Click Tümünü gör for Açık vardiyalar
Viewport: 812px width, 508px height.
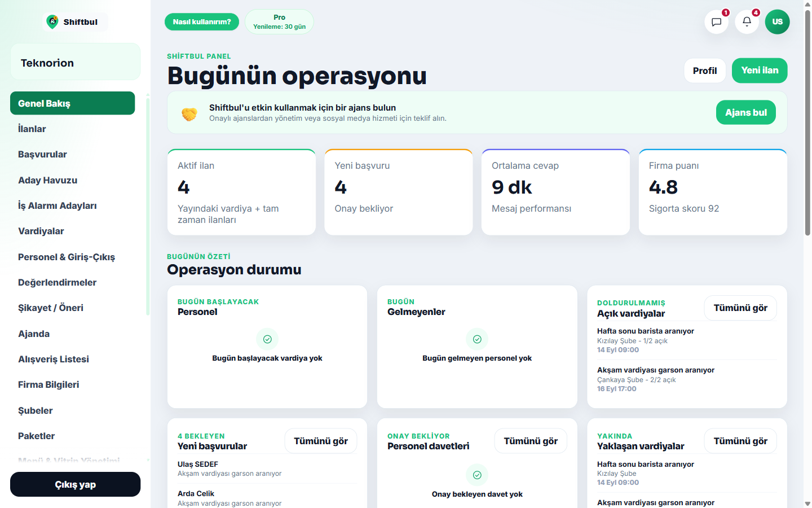coord(740,308)
